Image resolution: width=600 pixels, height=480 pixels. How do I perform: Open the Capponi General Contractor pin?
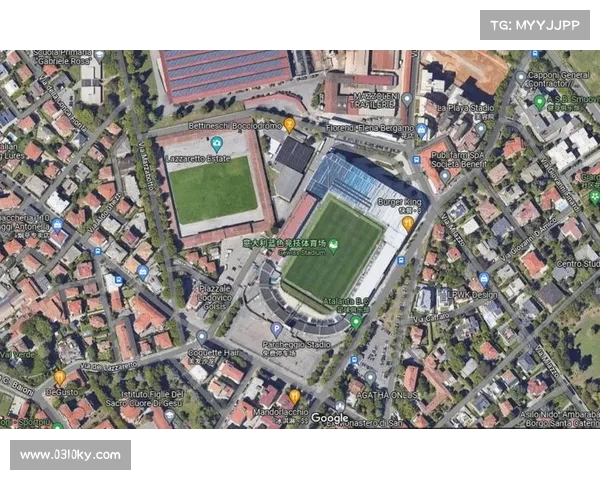pos(520,78)
